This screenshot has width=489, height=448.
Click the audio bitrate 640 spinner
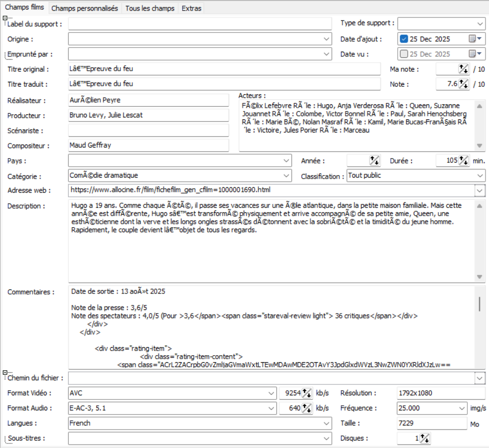(x=307, y=408)
